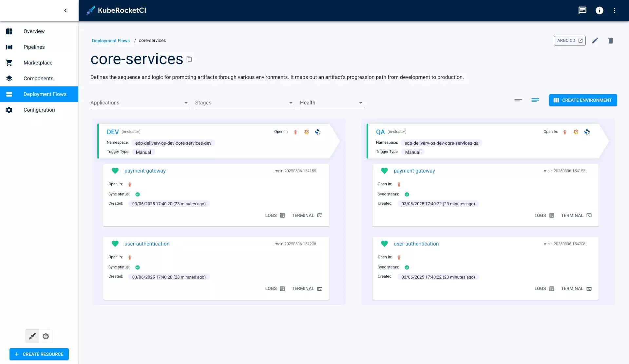Click the Kibana icon in QA Open In section
This screenshot has width=629, height=364.
tap(587, 132)
